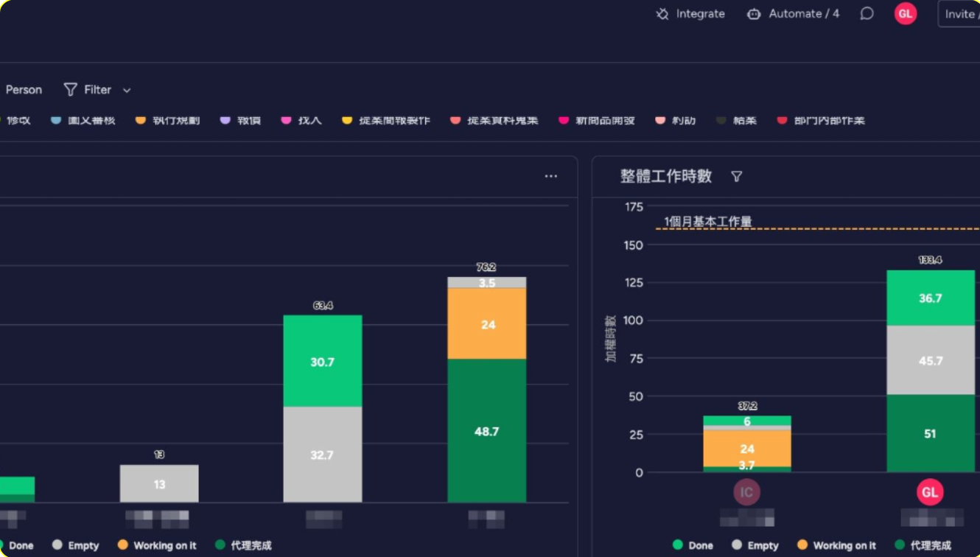The image size is (980, 557).
Task: Click the GL avatar under the 133.4 bar
Action: point(931,491)
